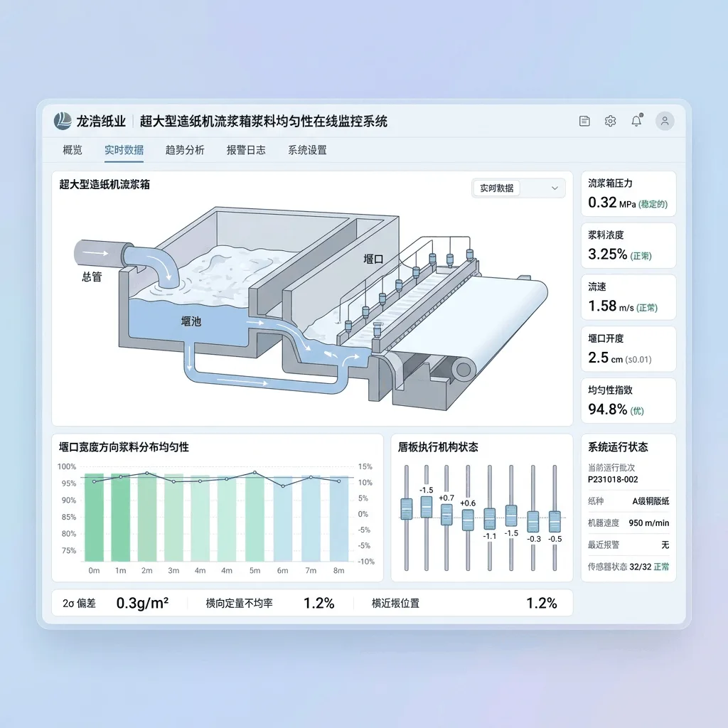Select the 实时数据 tab
The width and height of the screenshot is (728, 728).
point(124,150)
